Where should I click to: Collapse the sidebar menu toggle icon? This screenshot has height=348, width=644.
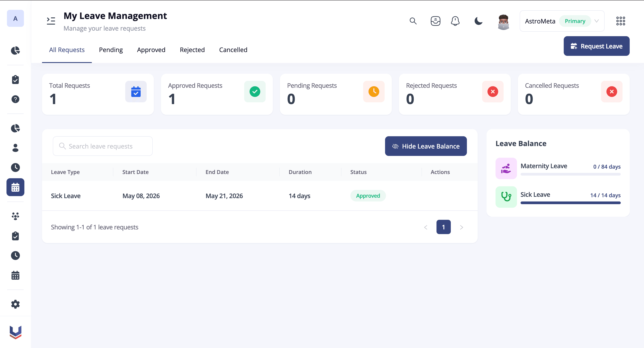tap(51, 21)
